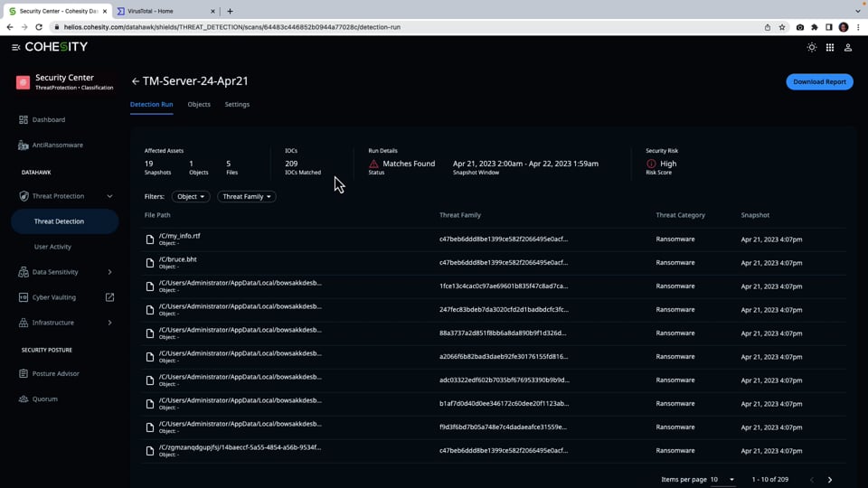Open Cyber Vaulting external link icon
The image size is (868, 488).
coord(109,297)
